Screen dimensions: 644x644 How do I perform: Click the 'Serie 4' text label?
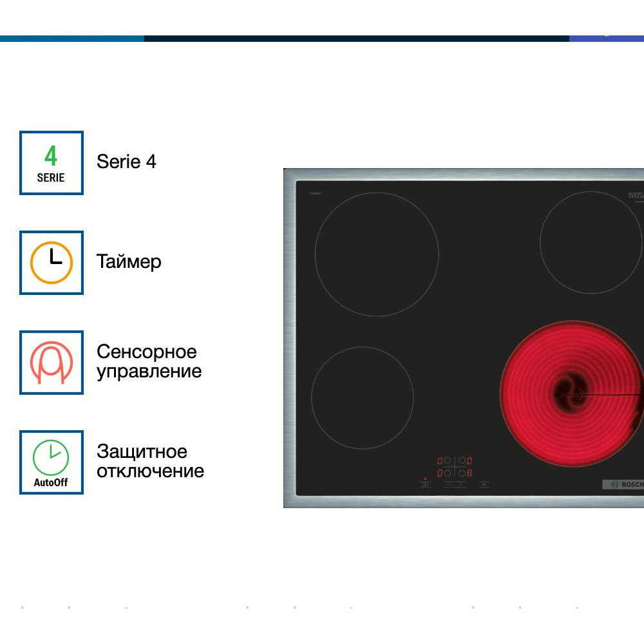126,162
